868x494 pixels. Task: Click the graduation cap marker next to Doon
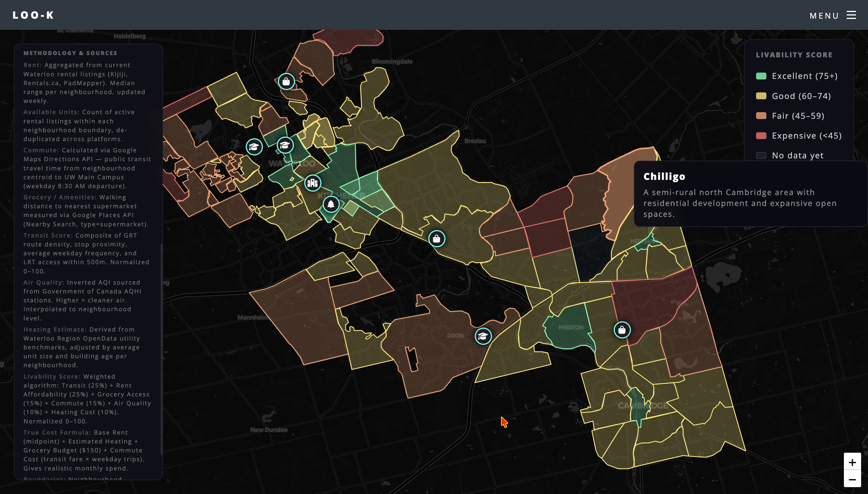pyautogui.click(x=483, y=336)
